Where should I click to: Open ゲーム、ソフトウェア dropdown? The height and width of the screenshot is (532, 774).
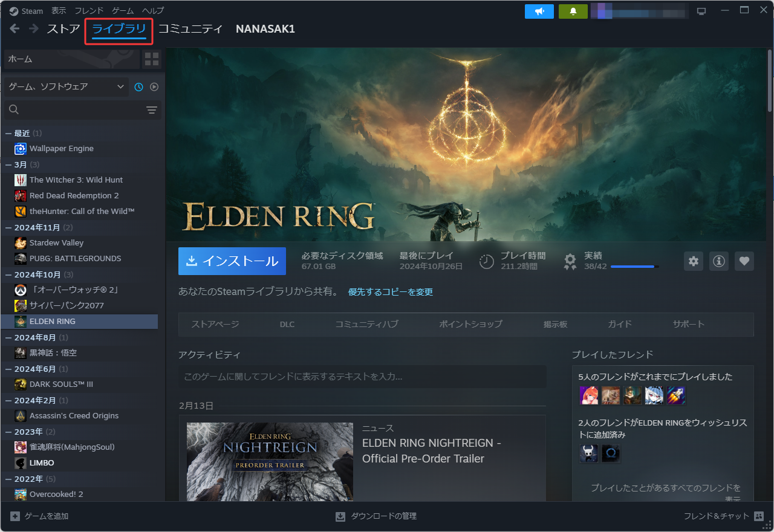(66, 87)
